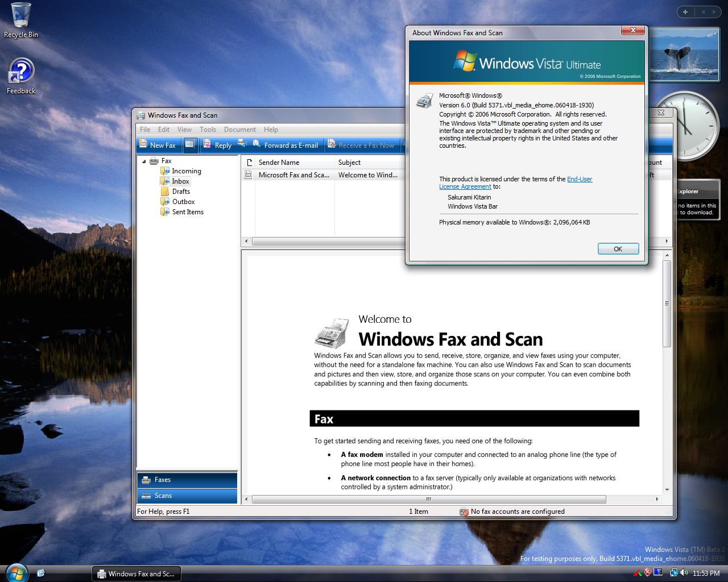This screenshot has width=728, height=582.
Task: Open the Recycle Bin desktop icon
Action: [x=21, y=20]
